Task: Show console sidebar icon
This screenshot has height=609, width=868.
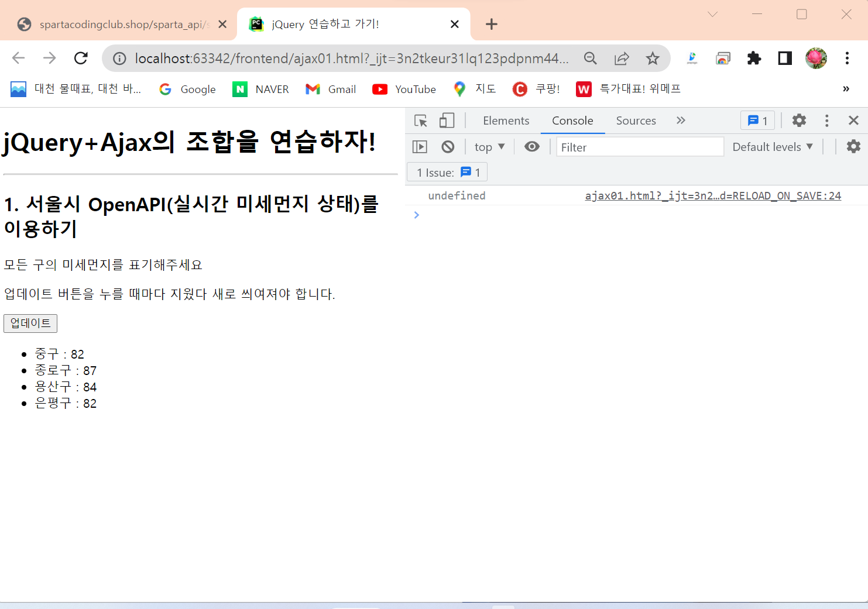Action: click(x=420, y=147)
